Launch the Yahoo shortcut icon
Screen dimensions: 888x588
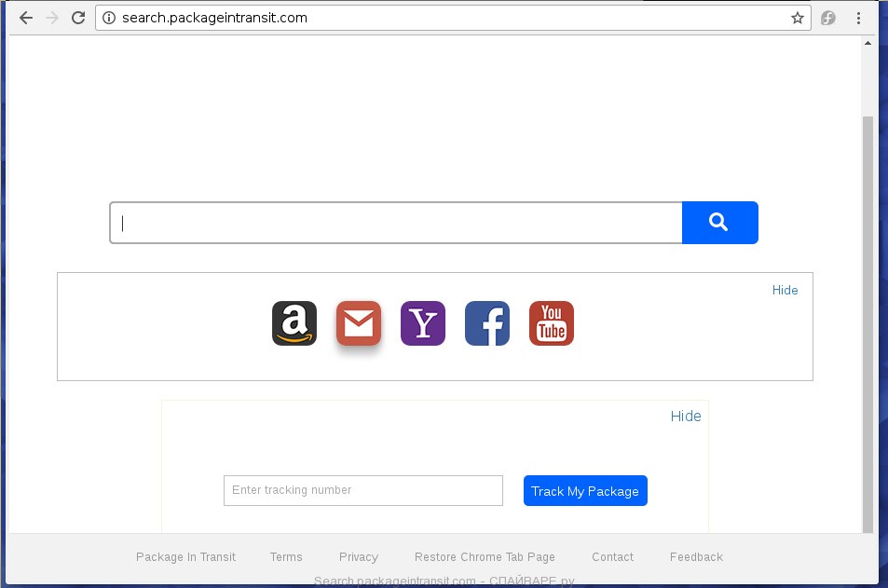coord(423,323)
